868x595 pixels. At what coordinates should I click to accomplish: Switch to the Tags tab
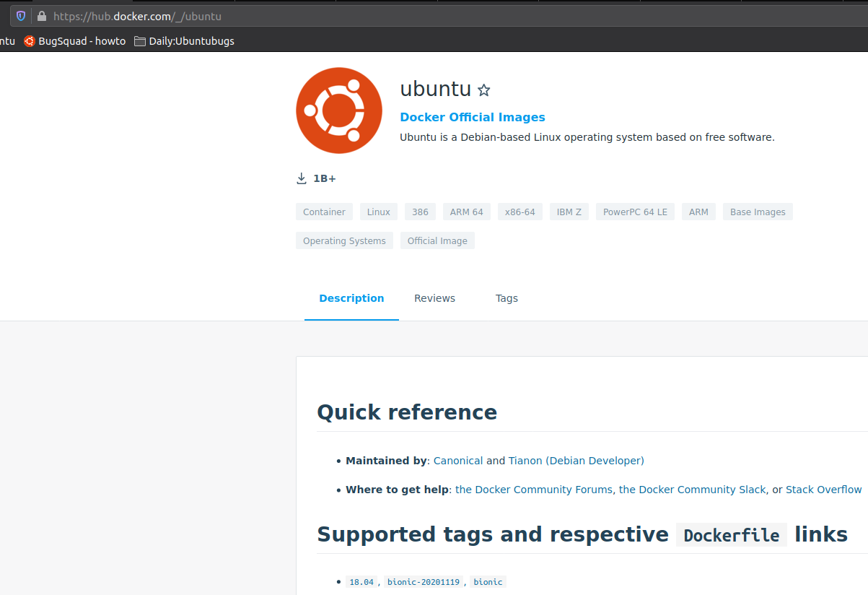[507, 298]
